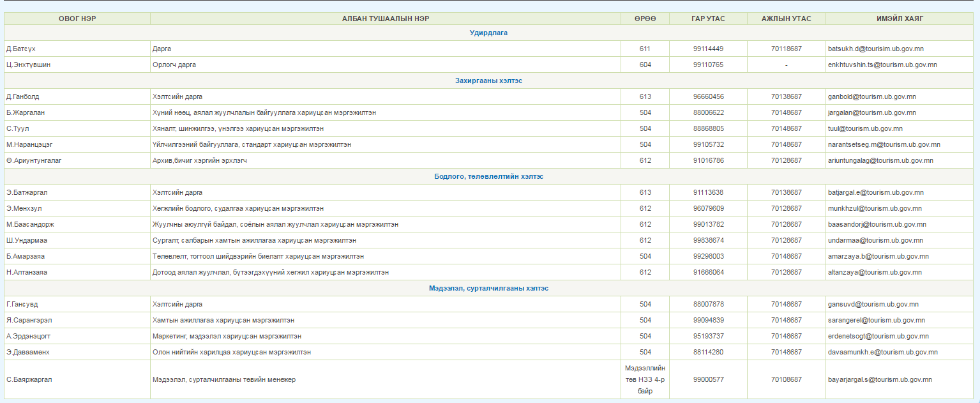Click the name Ө.Ариунтунгалаг
Image resolution: width=980 pixels, height=403 pixels.
(34, 160)
